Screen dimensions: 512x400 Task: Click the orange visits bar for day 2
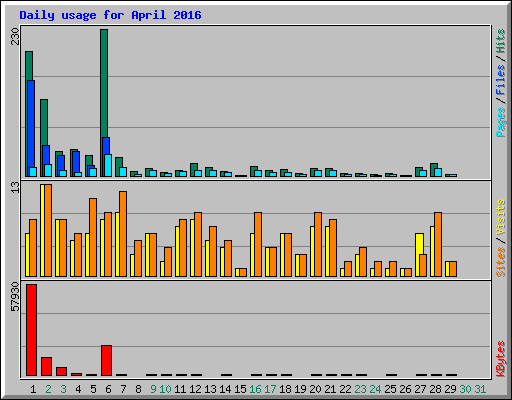click(48, 230)
